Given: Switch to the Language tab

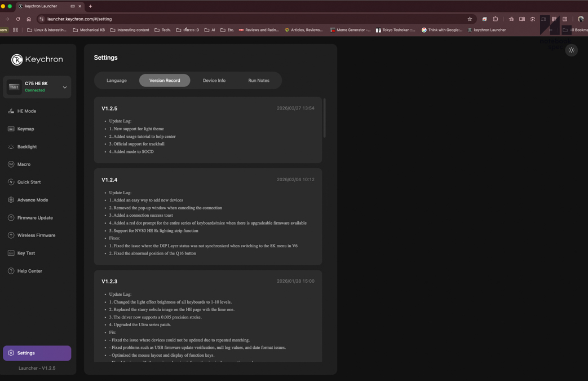Looking at the screenshot, I should pyautogui.click(x=117, y=81).
